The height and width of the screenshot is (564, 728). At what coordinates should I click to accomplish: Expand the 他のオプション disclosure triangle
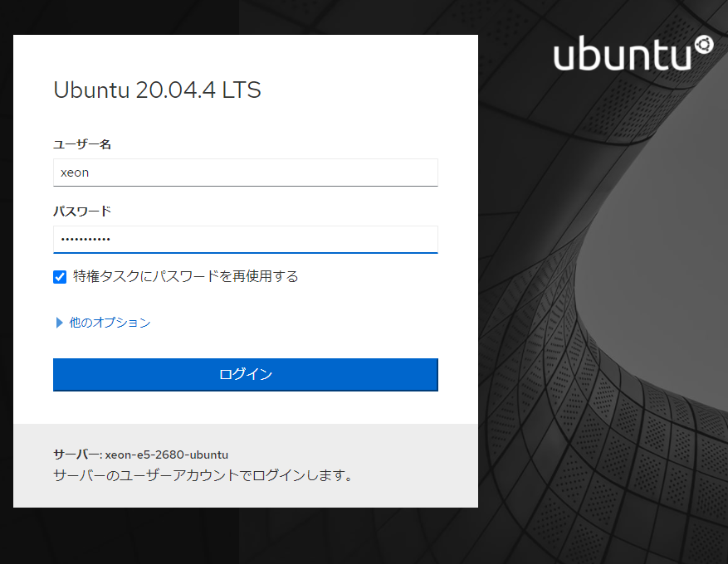(59, 323)
